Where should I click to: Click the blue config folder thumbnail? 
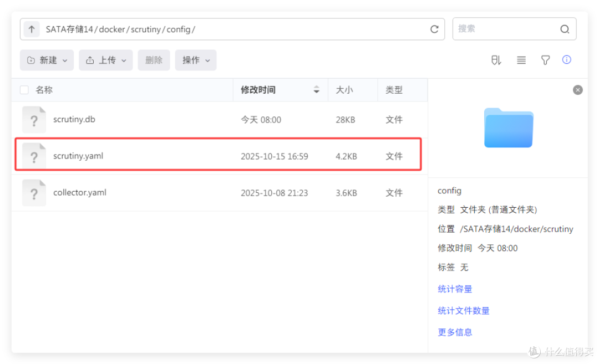coord(509,128)
